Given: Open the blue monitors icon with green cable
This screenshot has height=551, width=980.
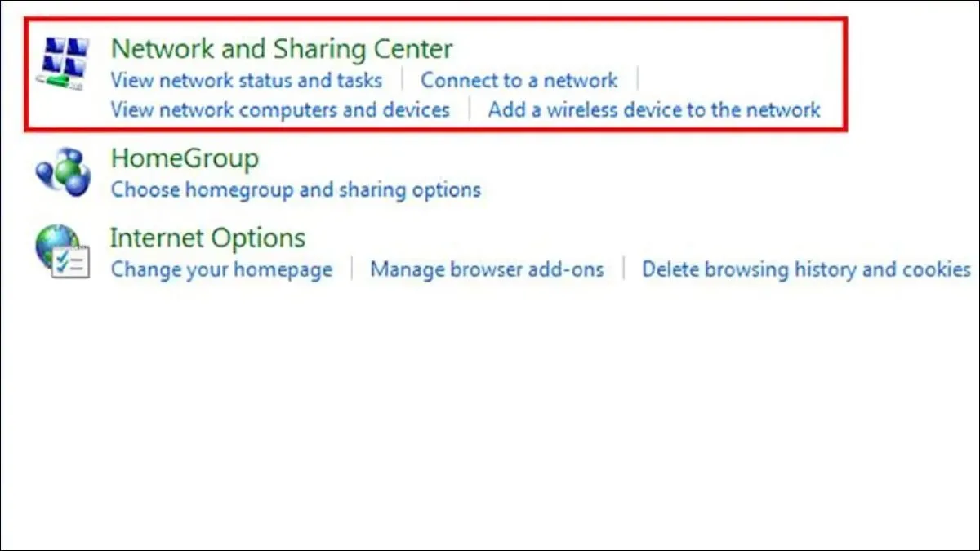Looking at the screenshot, I should pyautogui.click(x=65, y=63).
